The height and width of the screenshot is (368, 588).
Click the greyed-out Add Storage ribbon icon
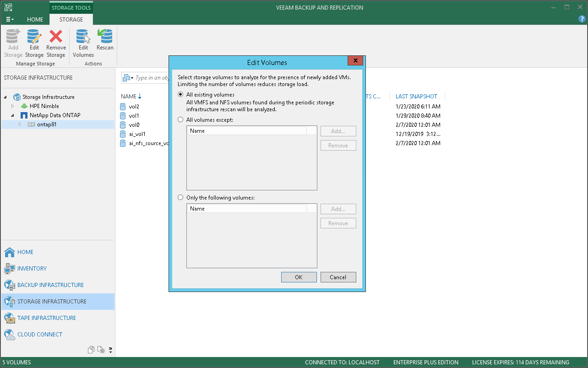pos(13,36)
